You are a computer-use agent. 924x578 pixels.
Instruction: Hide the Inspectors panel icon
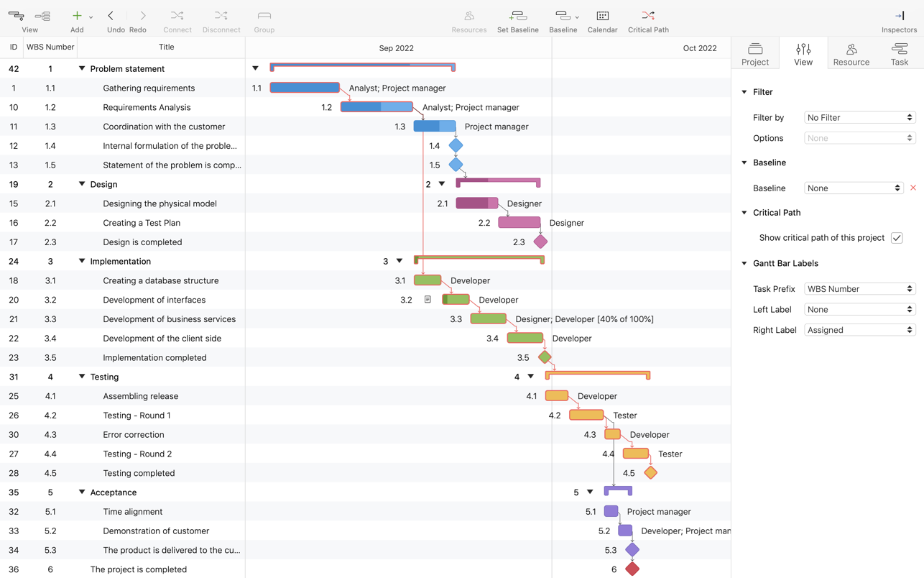pos(899,16)
